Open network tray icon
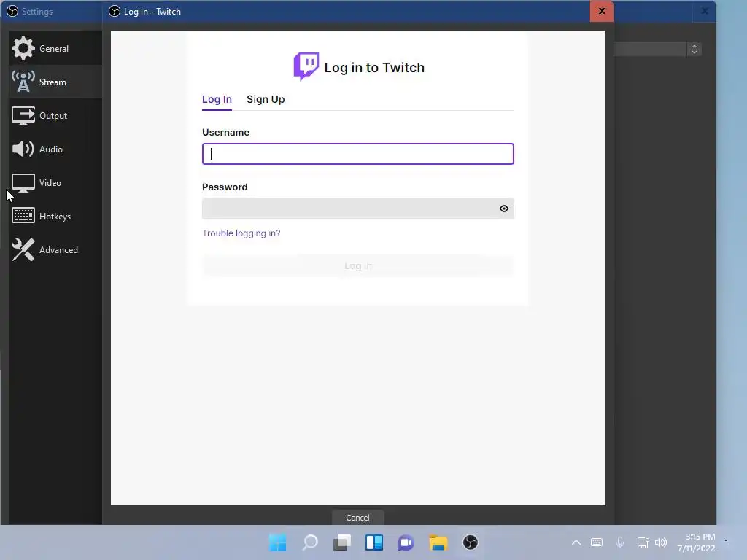This screenshot has height=560, width=747. pos(643,542)
